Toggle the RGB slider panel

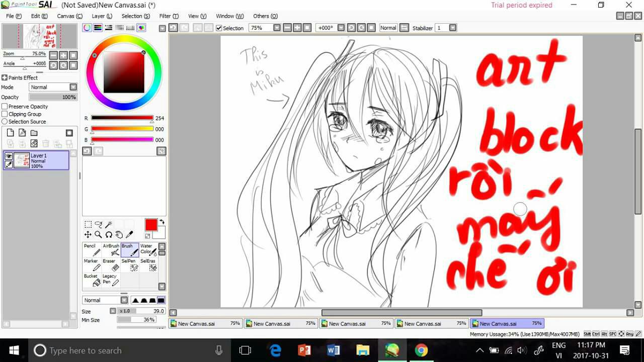98,28
